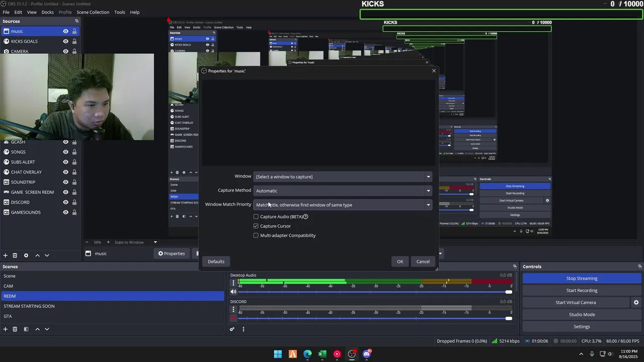Move selected source up
This screenshot has width=644, height=362.
(x=37, y=255)
